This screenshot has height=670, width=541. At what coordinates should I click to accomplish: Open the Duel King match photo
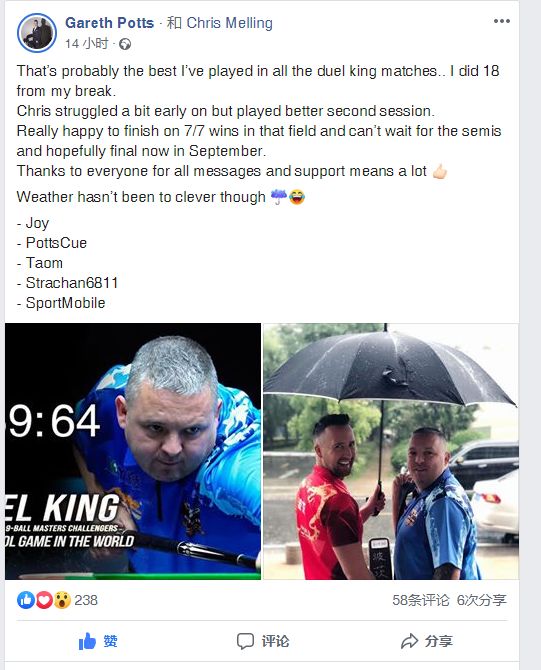tap(133, 451)
